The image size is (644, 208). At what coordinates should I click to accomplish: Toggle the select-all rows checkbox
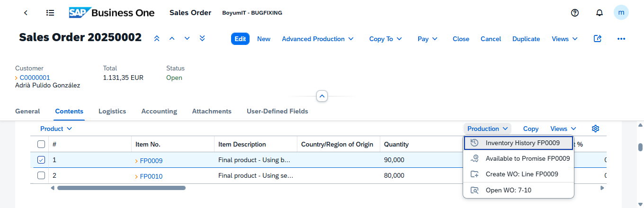[x=41, y=144]
